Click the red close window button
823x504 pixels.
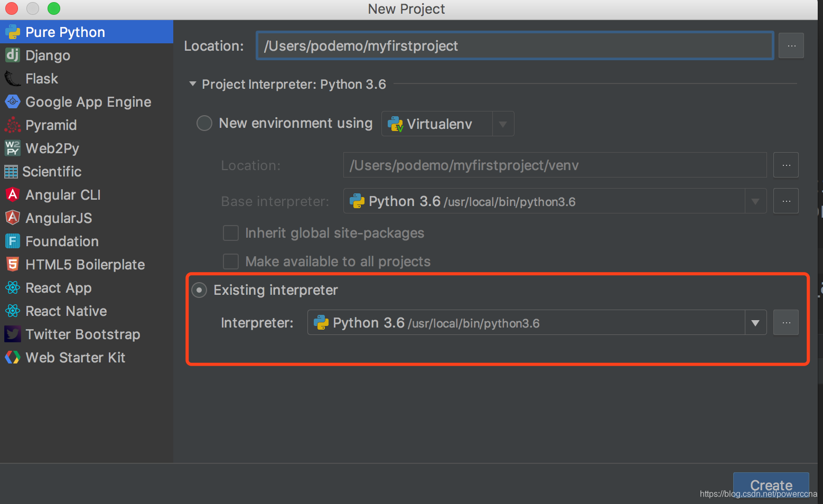(x=12, y=8)
